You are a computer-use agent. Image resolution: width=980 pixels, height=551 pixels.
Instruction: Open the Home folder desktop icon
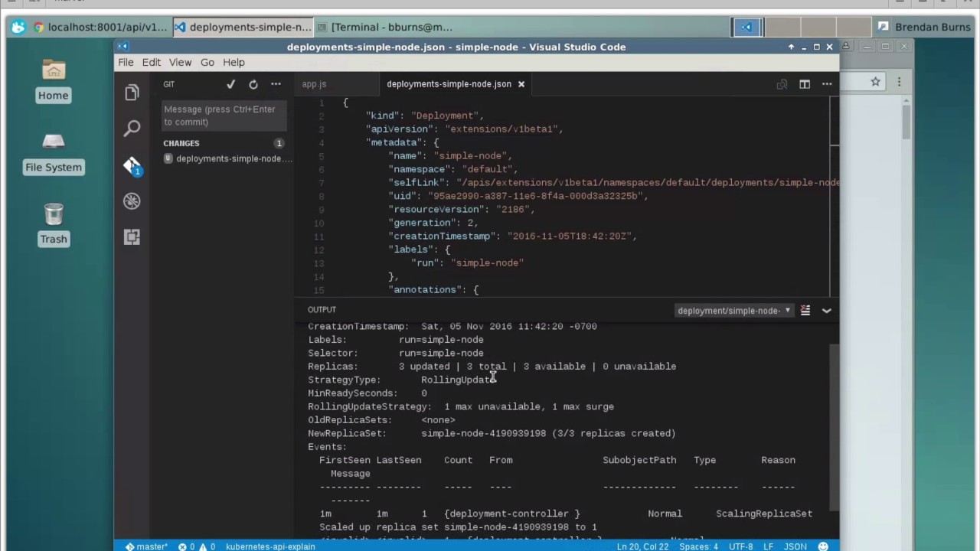pyautogui.click(x=54, y=81)
